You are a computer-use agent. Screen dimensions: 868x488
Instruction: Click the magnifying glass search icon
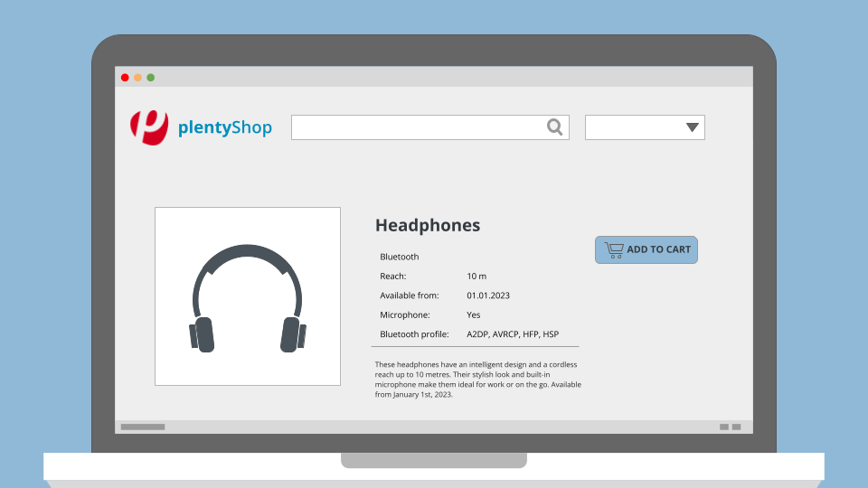point(555,127)
